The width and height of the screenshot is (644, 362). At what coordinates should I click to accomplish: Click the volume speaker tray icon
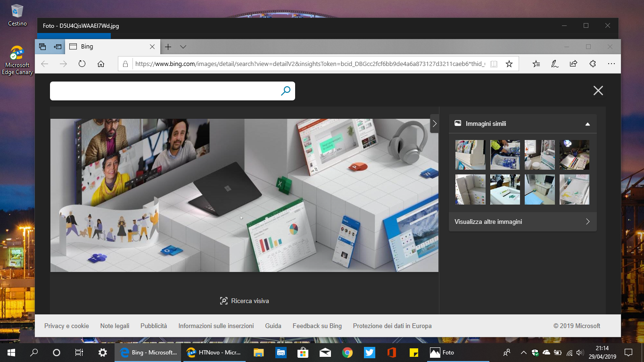[580, 352]
